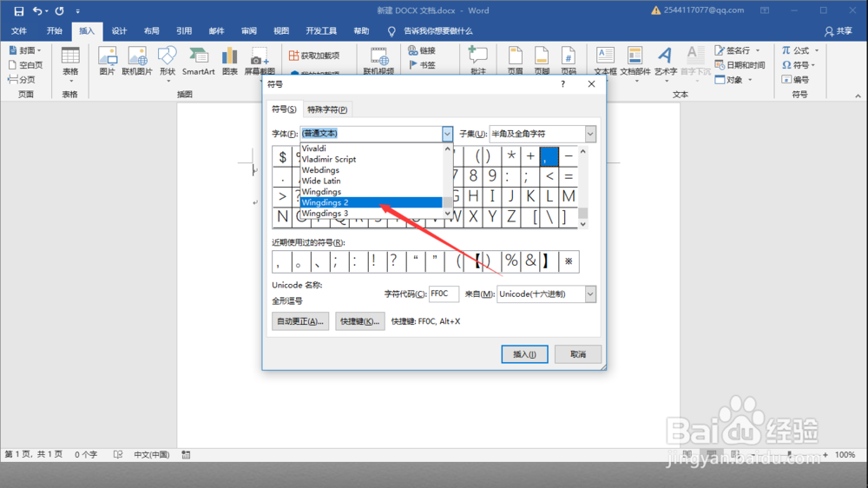The width and height of the screenshot is (868, 488).
Task: Insert an online video
Action: (378, 61)
